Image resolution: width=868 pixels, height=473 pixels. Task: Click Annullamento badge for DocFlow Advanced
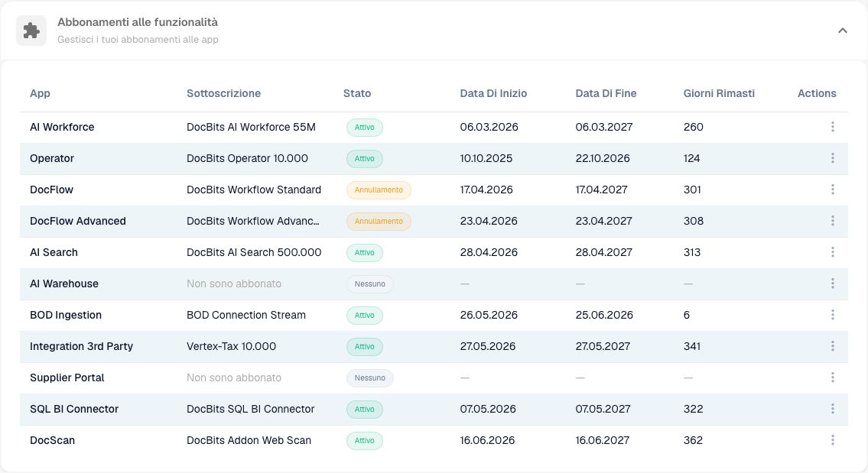click(379, 222)
